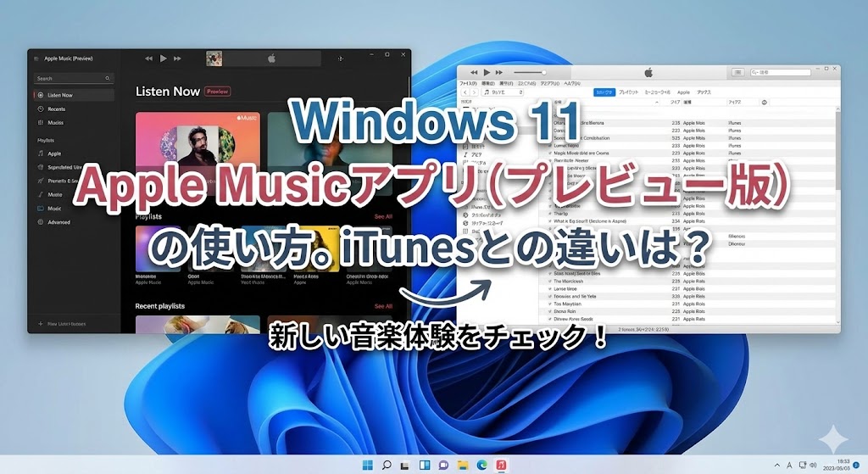Open Widgets from the taskbar
The height and width of the screenshot is (474, 868).
pos(425,466)
